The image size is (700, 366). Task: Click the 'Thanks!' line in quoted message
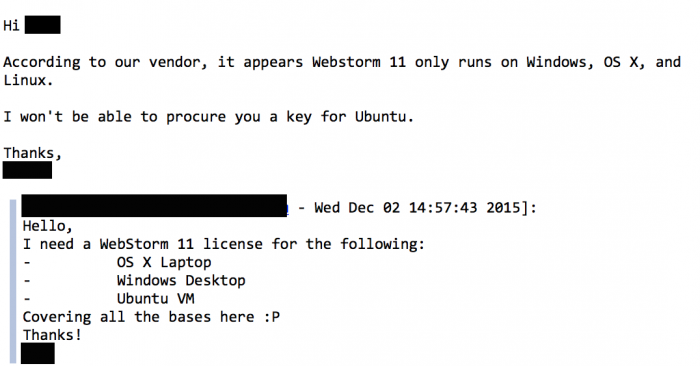point(52,335)
